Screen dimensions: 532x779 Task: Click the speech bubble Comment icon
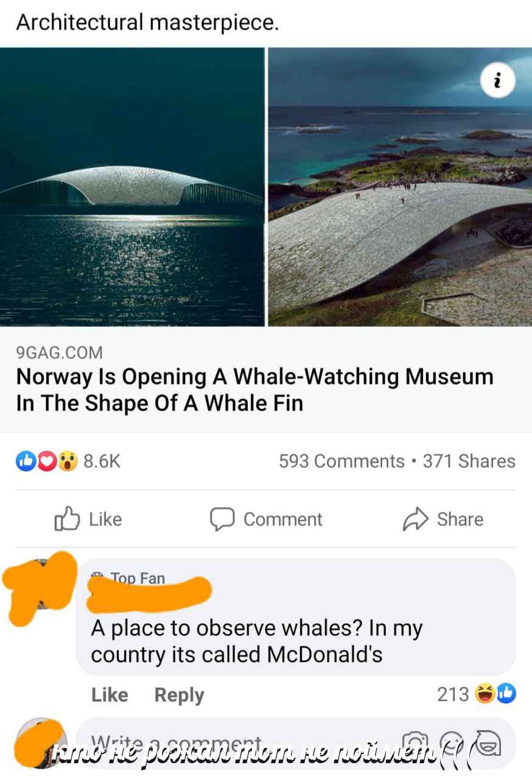pos(222,519)
